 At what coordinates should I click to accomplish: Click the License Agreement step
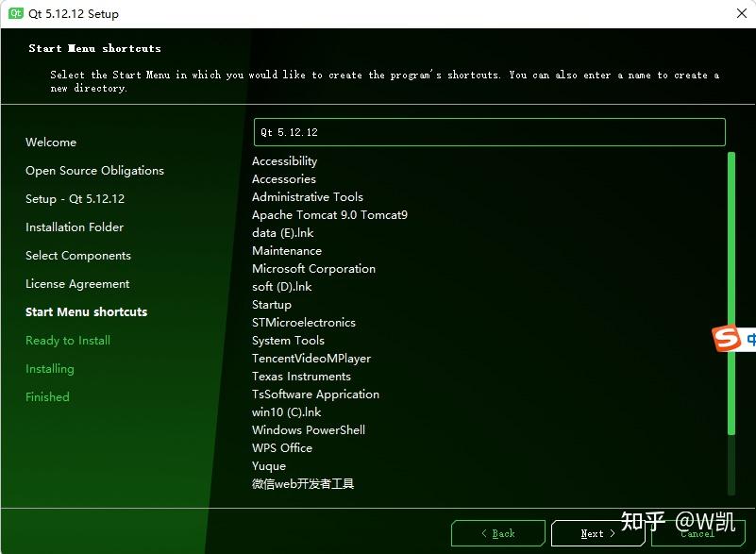(77, 284)
